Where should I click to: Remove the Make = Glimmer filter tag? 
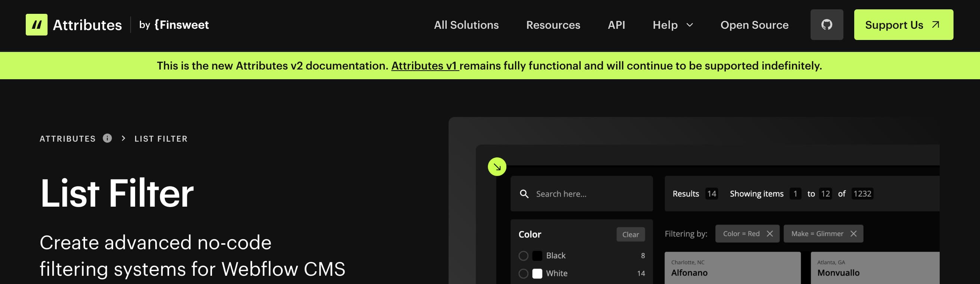(853, 234)
